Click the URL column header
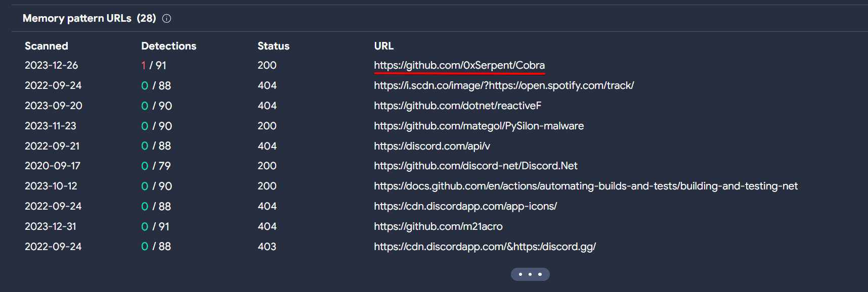Image resolution: width=868 pixels, height=292 pixels. [x=383, y=46]
